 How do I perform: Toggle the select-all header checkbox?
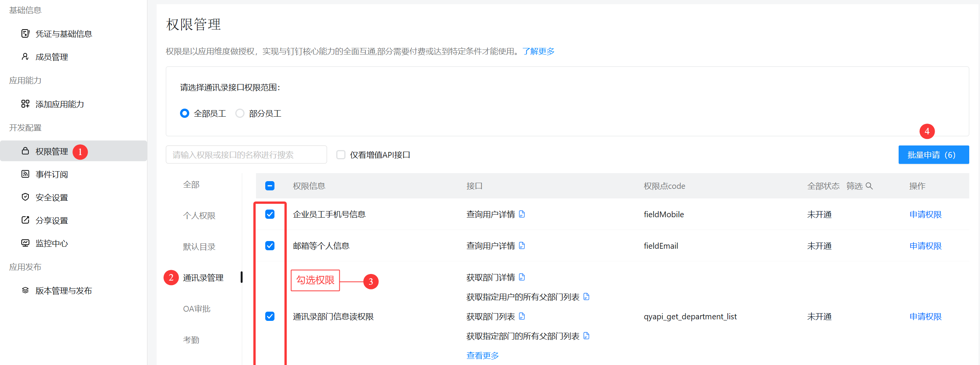pos(270,186)
